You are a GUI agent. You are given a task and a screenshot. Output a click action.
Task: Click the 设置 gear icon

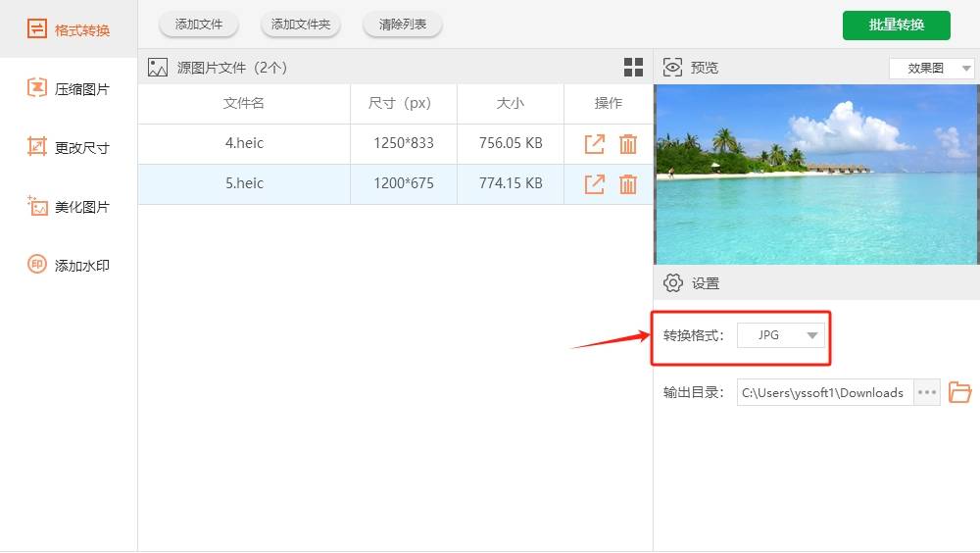tap(673, 282)
